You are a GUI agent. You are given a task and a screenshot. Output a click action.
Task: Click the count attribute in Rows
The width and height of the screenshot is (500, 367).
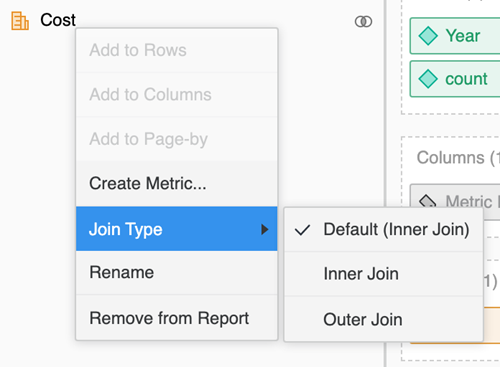455,79
